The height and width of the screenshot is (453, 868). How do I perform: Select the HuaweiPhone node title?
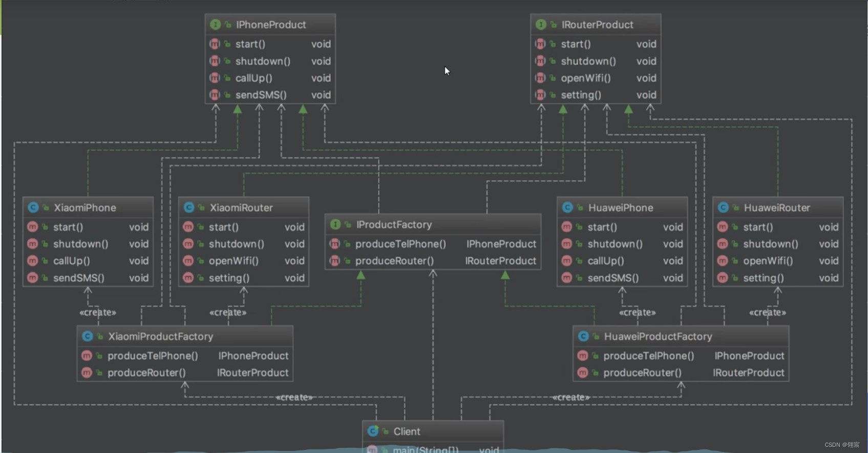621,207
